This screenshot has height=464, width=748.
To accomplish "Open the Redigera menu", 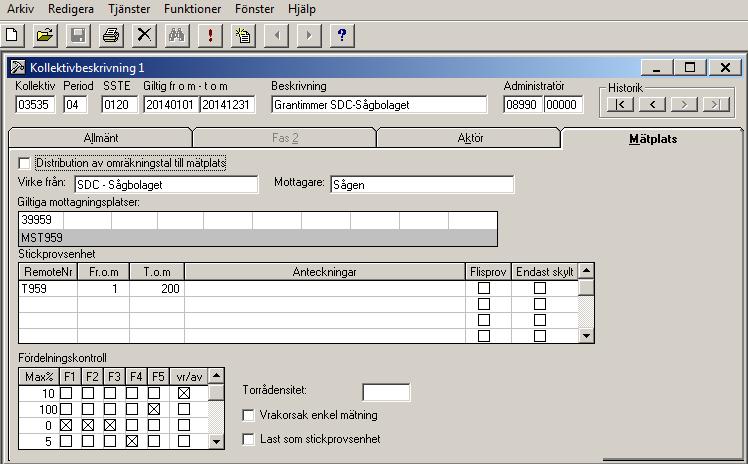I will [71, 9].
